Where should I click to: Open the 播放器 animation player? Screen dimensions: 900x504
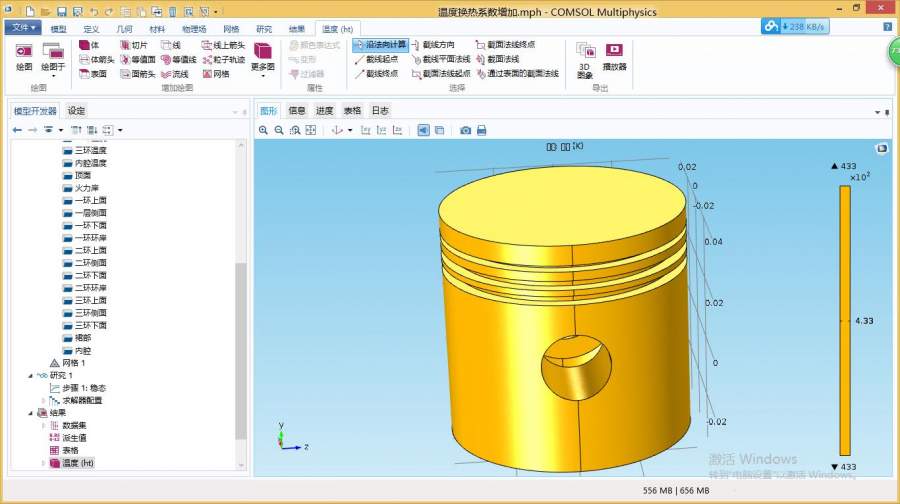614,57
